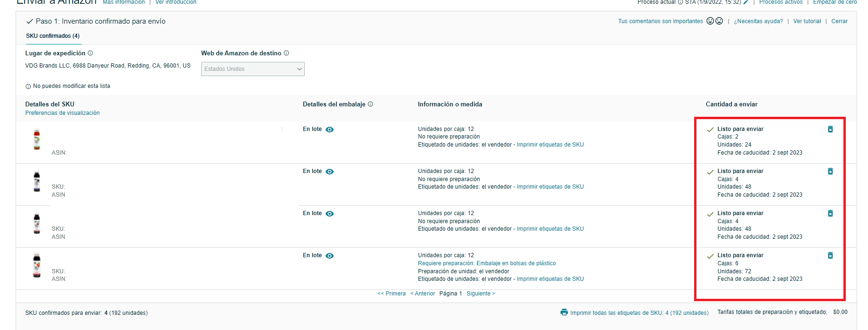
Task: Click the 'Cajas: 6' text
Action: 728,263
